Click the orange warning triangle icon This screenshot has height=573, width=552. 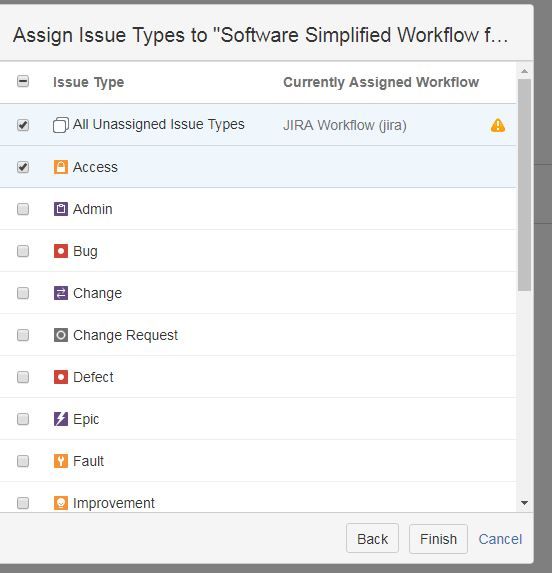498,125
